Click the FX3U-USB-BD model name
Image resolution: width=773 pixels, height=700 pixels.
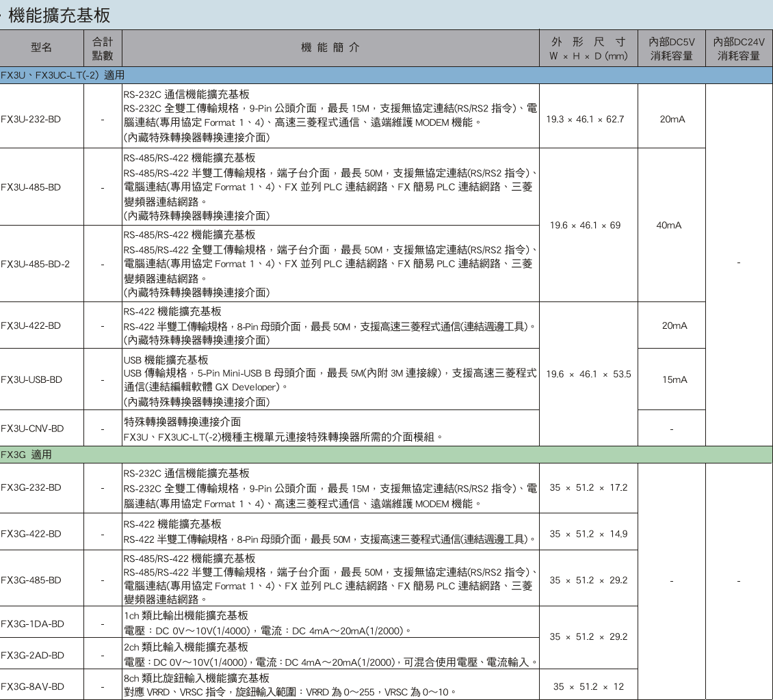(x=31, y=379)
